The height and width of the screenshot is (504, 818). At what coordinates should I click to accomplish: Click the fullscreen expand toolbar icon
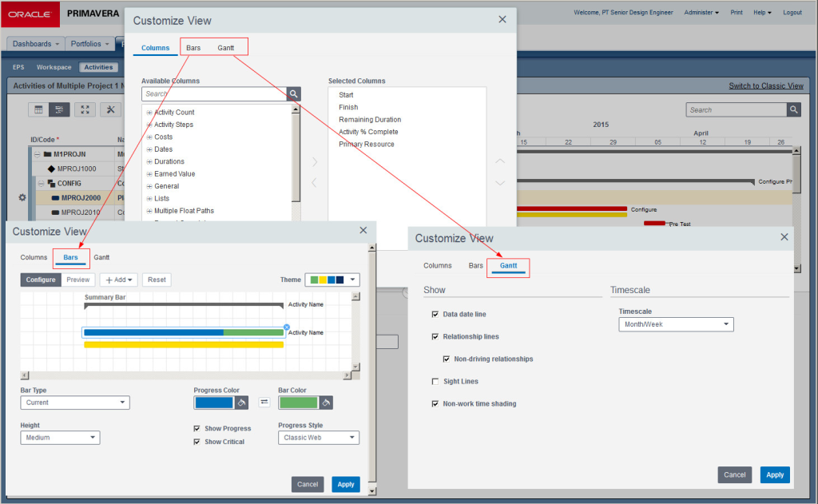[x=85, y=109]
